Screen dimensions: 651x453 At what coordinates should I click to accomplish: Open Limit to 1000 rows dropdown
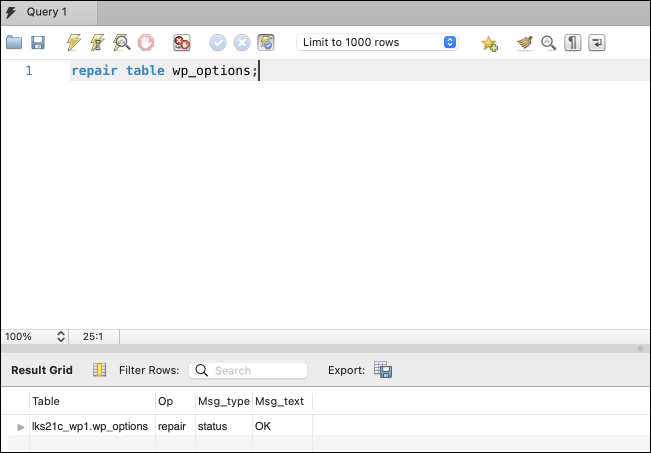tap(377, 42)
